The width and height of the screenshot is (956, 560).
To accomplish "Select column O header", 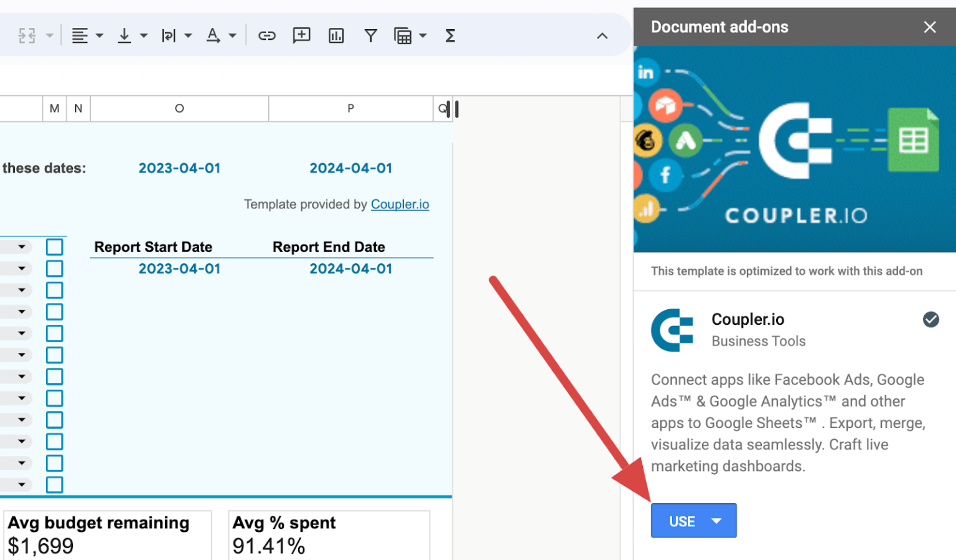I will pyautogui.click(x=179, y=108).
